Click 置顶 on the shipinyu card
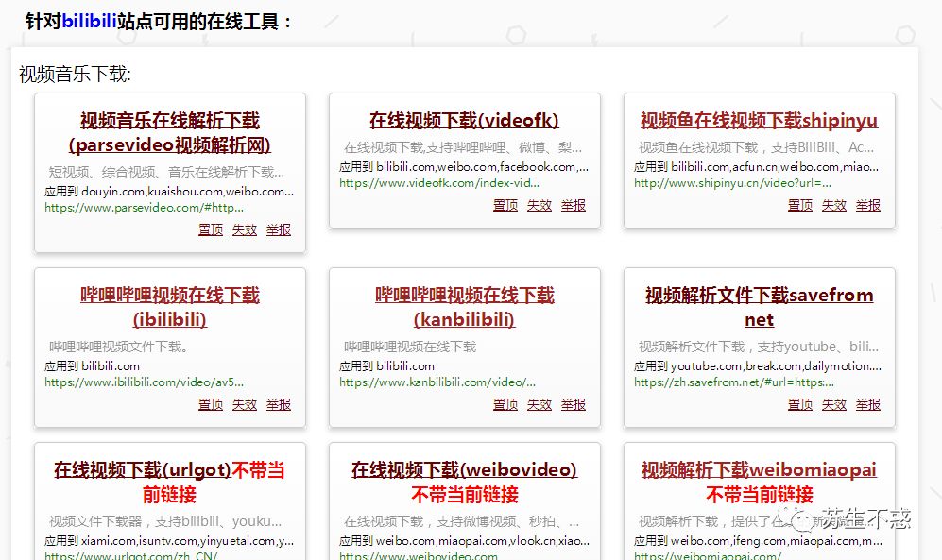Screen dimensions: 942x560 (x=800, y=205)
